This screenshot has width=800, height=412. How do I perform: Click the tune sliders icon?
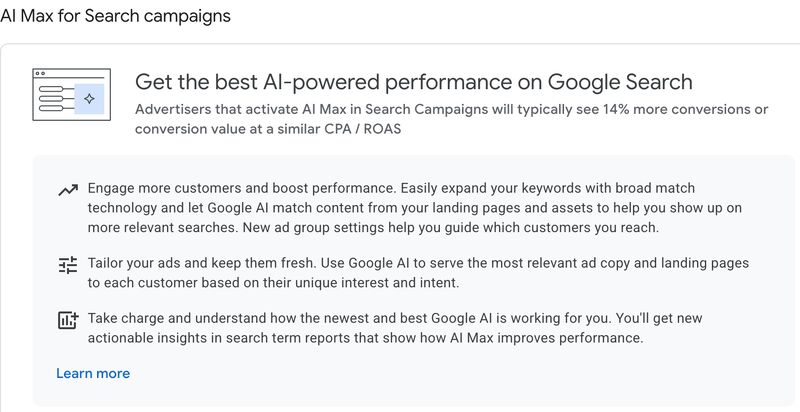(68, 264)
